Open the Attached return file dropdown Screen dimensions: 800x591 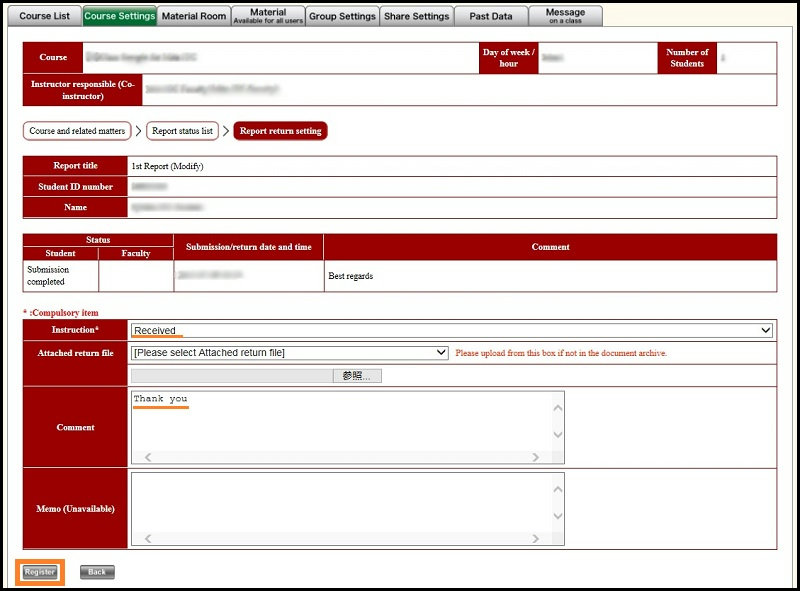pos(290,353)
